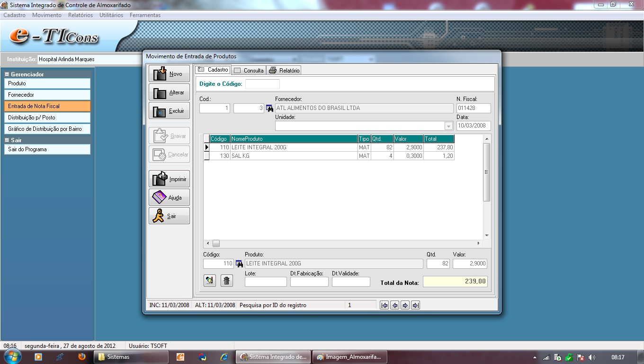
Task: Navigate to the previous record
Action: pyautogui.click(x=394, y=305)
